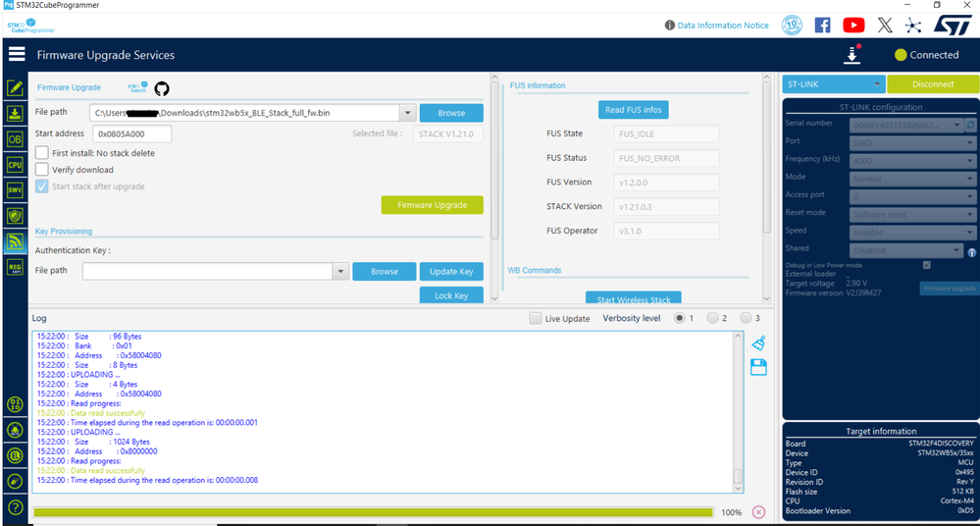Select verbosity level 1
Screen dimensions: 980x526
pos(680,318)
